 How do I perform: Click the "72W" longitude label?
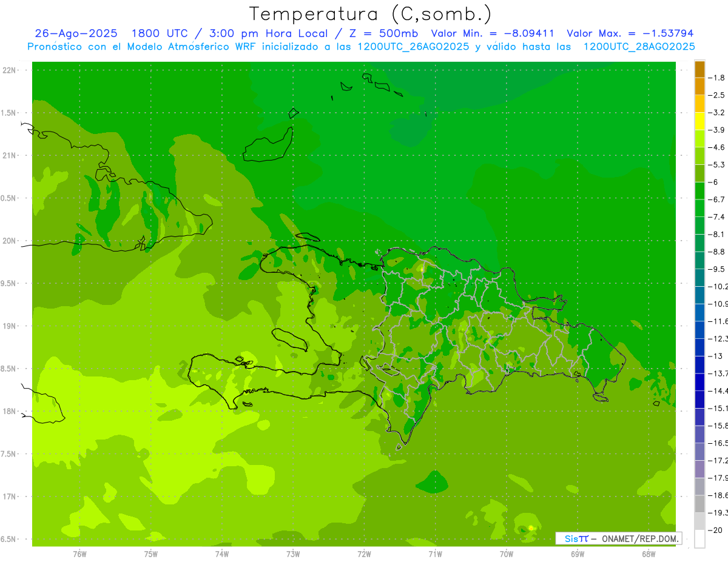click(364, 554)
